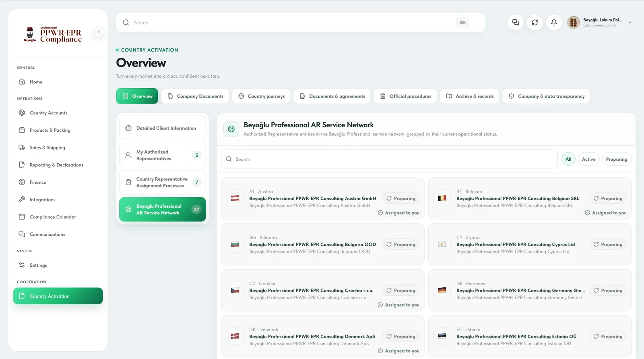Click the Belgium flag icon
Viewport: 644px width, 359px height.
[x=442, y=198]
